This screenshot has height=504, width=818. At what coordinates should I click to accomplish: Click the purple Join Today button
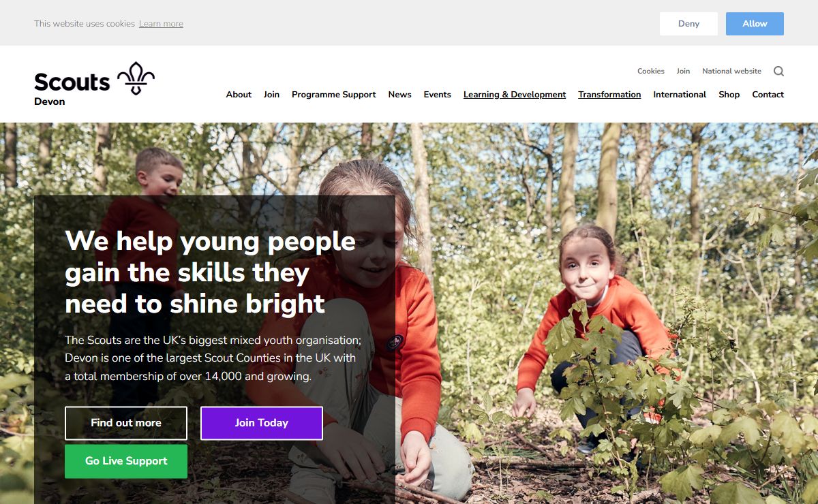point(262,423)
